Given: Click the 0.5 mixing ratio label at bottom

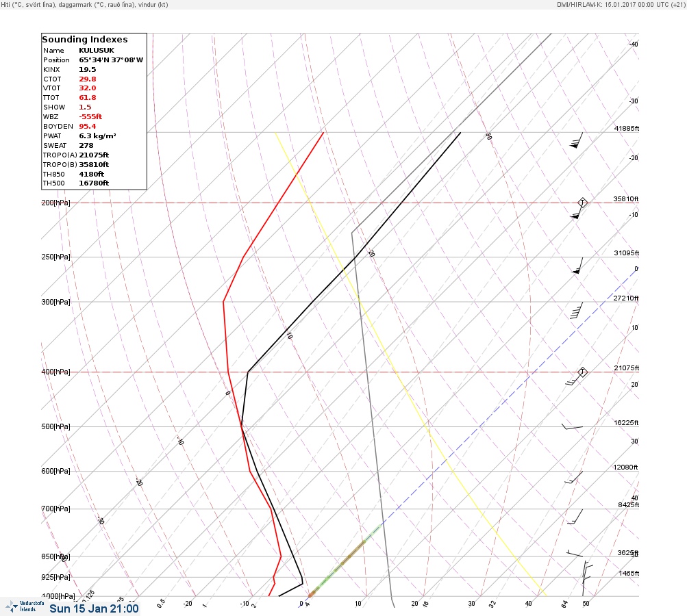Looking at the screenshot, I should [161, 603].
